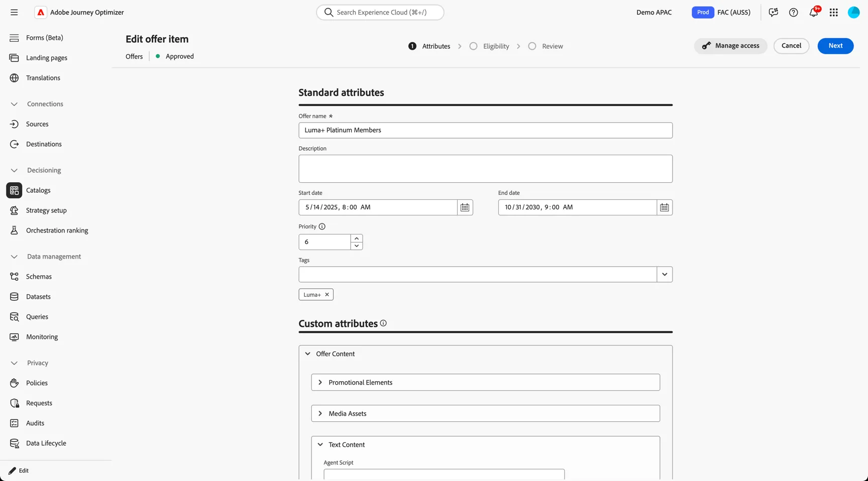Image resolution: width=868 pixels, height=481 pixels.
Task: Select the Attributes step
Action: coord(429,46)
